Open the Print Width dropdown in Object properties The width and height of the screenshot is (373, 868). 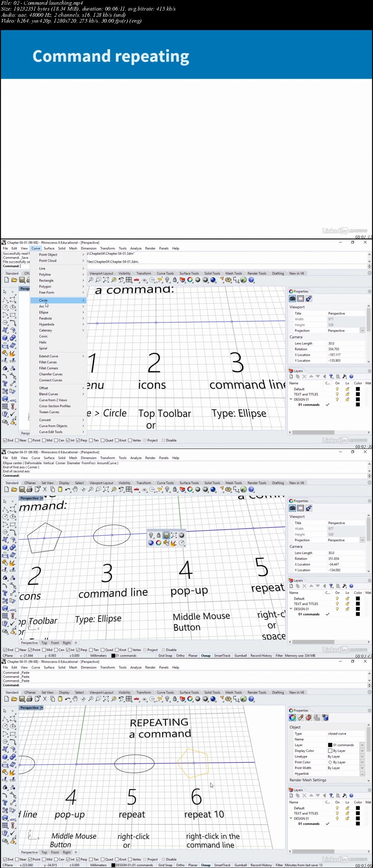point(362,768)
